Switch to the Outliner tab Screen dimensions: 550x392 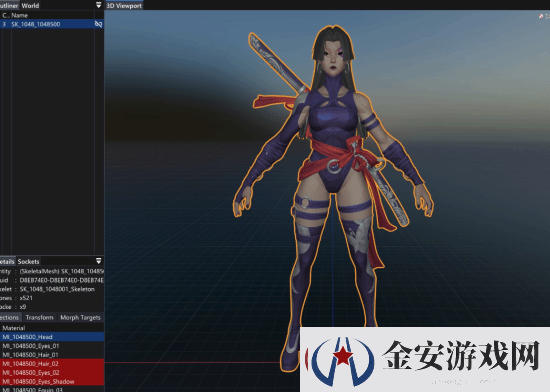(9, 6)
